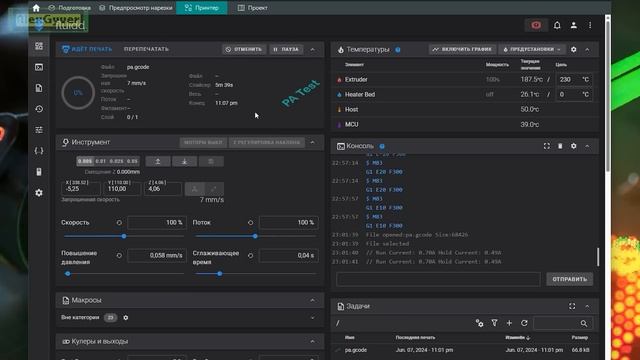Select the 0.005 Z offset step
640x360 pixels.
click(x=85, y=162)
